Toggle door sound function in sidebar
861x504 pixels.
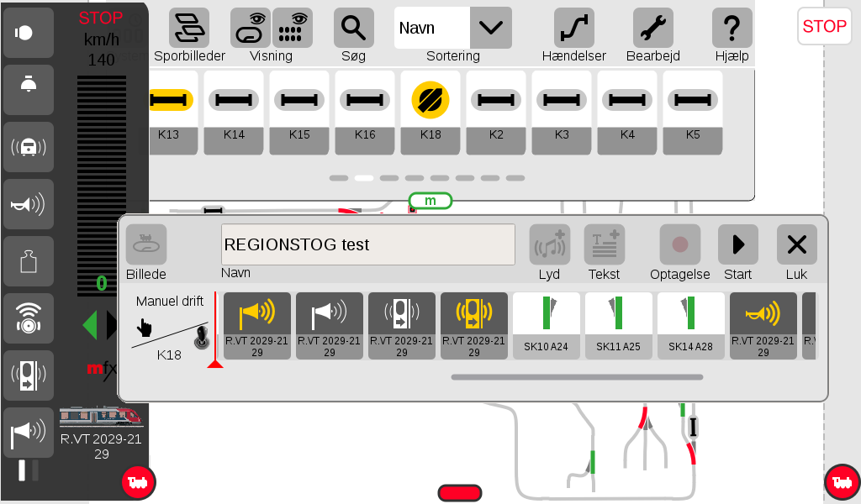click(29, 375)
